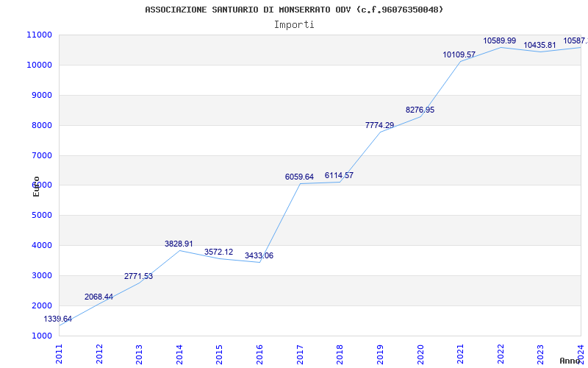Image resolution: width=588 pixels, height=368 pixels.
Task: Click the 11000 y-axis value
Action: coord(40,35)
